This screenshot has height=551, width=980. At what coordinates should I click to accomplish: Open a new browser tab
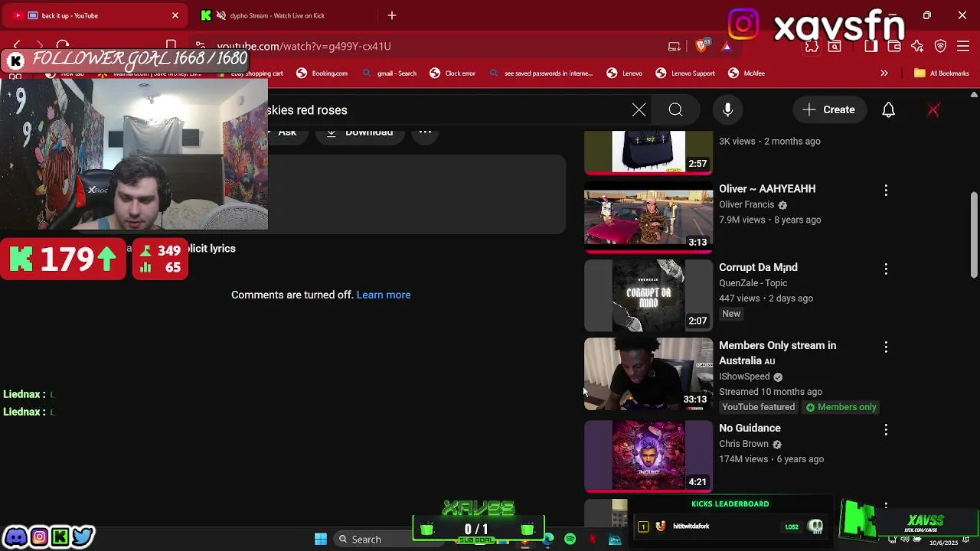tap(392, 15)
